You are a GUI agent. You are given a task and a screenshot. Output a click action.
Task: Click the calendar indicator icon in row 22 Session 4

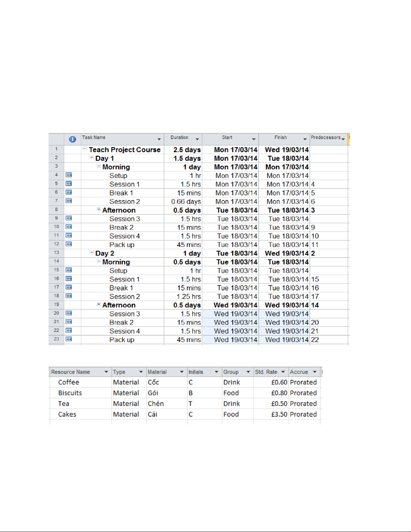point(69,330)
